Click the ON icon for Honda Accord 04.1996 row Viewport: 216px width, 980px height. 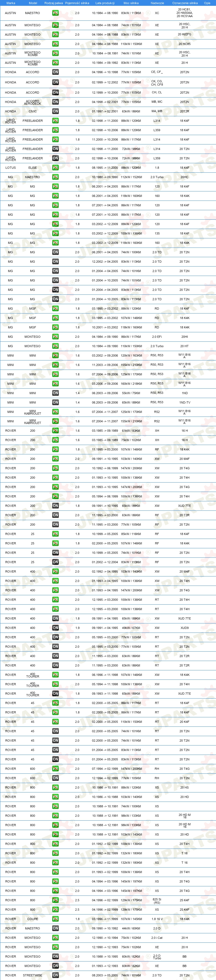coord(56,72)
